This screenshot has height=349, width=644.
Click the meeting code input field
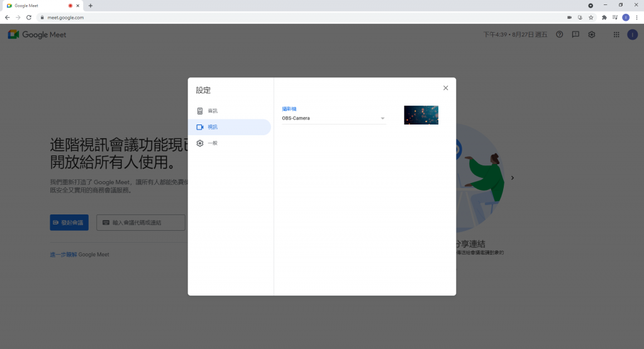point(141,222)
